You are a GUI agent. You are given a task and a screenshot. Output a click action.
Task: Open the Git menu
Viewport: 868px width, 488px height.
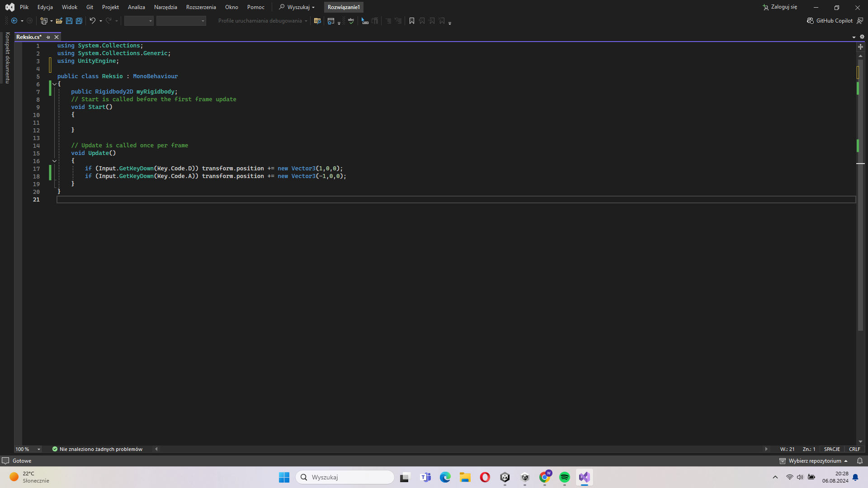pos(89,7)
